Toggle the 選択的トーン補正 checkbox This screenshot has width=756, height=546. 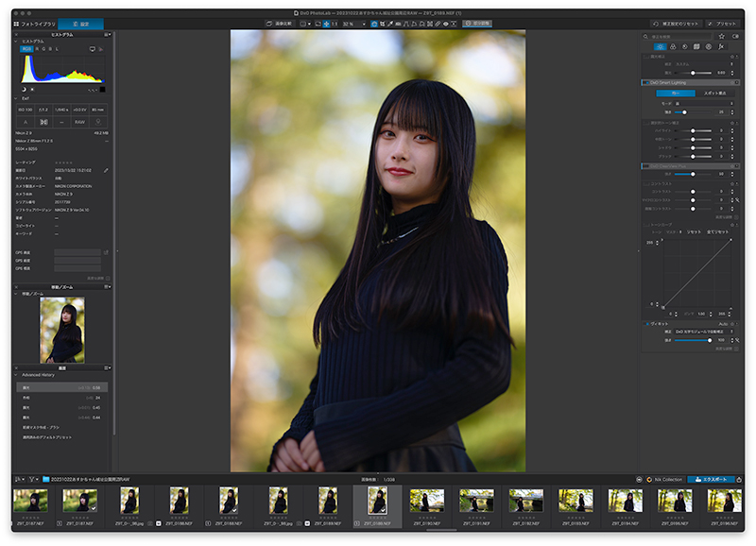coord(646,123)
